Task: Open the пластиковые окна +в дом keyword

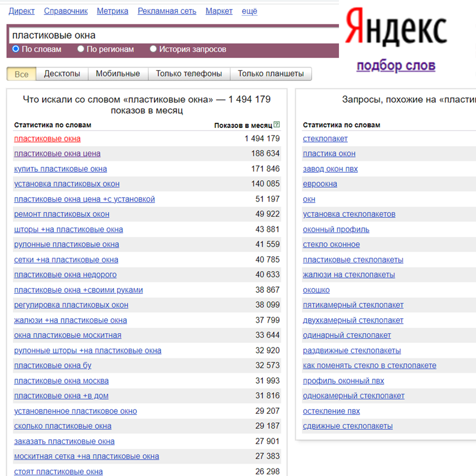Action: click(x=61, y=396)
